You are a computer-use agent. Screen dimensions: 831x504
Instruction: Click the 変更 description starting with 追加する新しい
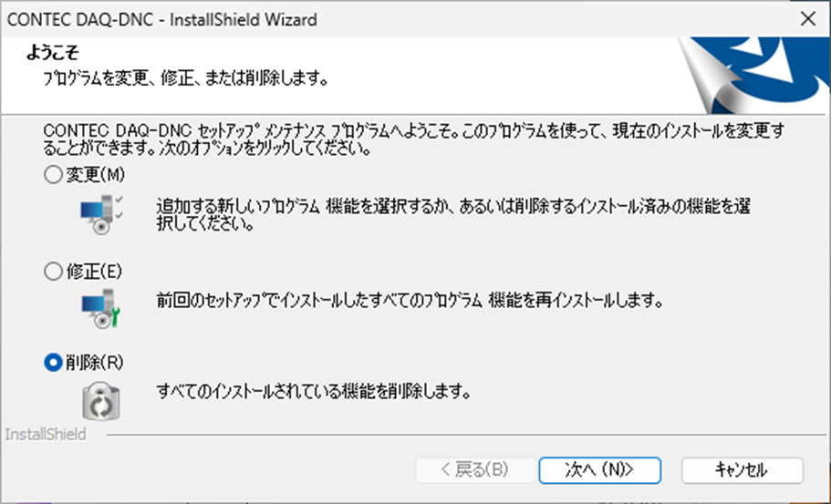pos(453,214)
